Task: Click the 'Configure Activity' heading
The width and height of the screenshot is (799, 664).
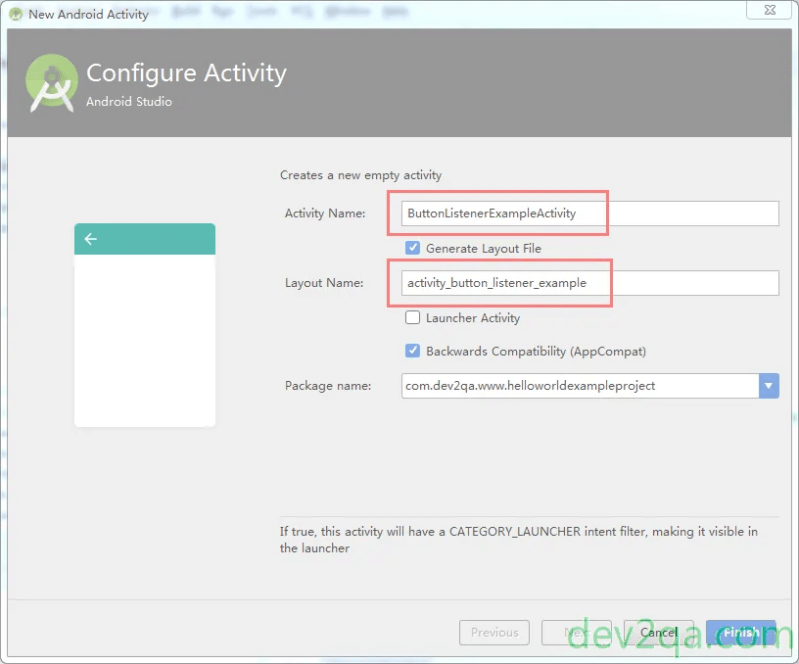Action: pyautogui.click(x=187, y=73)
